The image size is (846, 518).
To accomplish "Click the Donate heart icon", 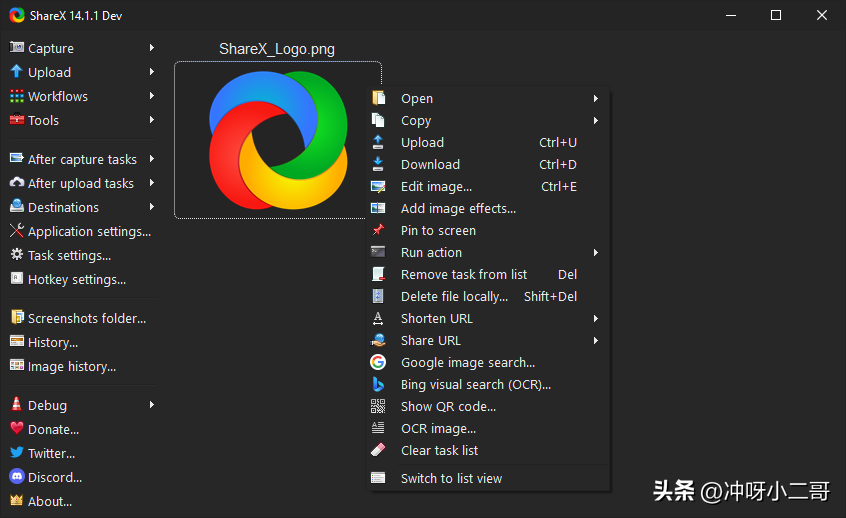I will (x=16, y=429).
